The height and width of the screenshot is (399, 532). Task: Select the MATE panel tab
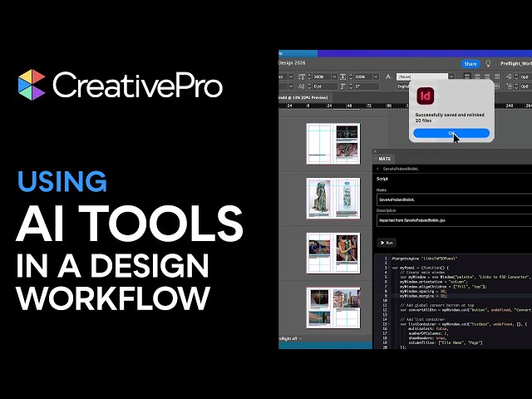384,159
